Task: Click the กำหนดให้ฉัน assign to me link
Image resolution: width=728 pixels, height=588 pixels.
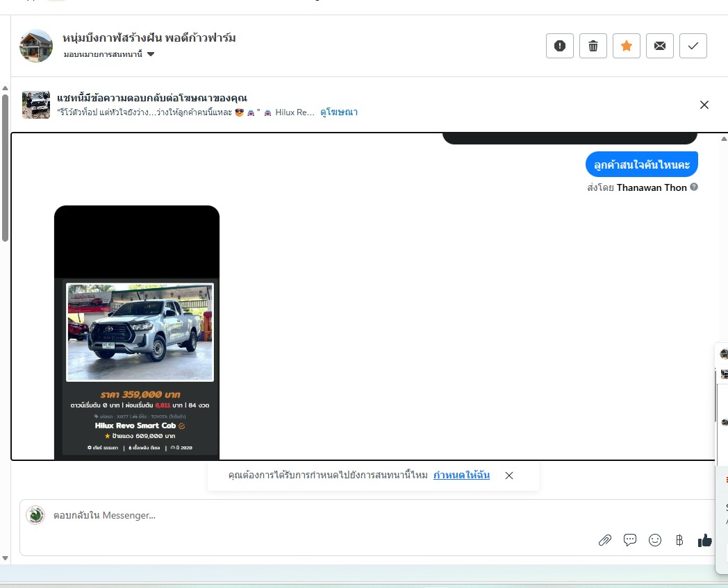Action: pos(461,476)
